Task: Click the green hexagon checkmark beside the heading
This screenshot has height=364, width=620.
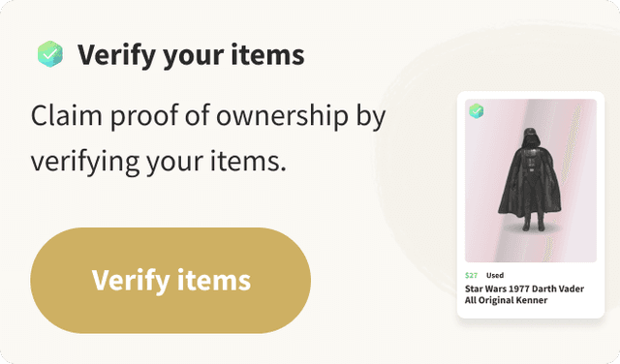Action: click(50, 54)
